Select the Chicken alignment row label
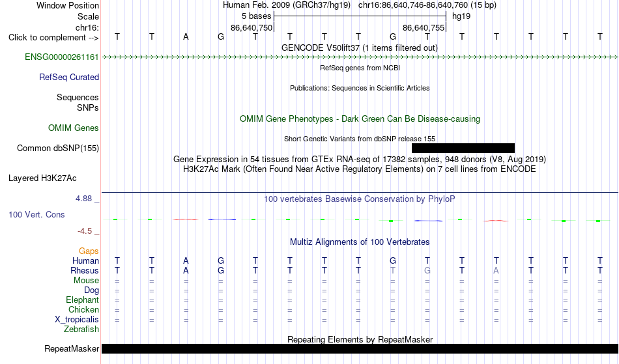This screenshot has height=364, width=619. (83, 309)
